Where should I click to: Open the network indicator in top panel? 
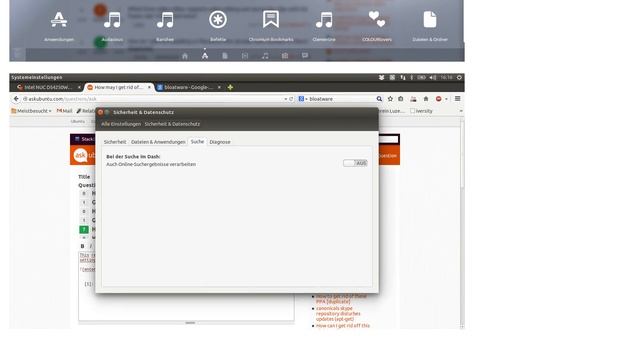tap(403, 77)
